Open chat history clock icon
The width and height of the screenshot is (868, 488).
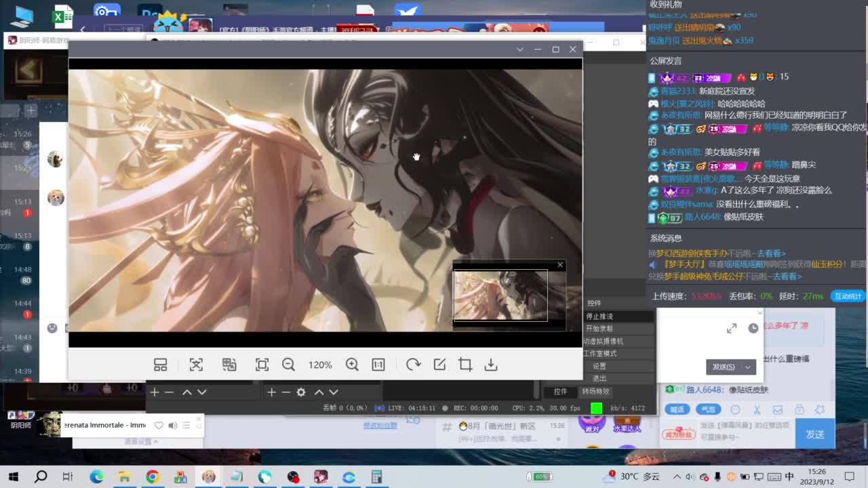point(753,328)
